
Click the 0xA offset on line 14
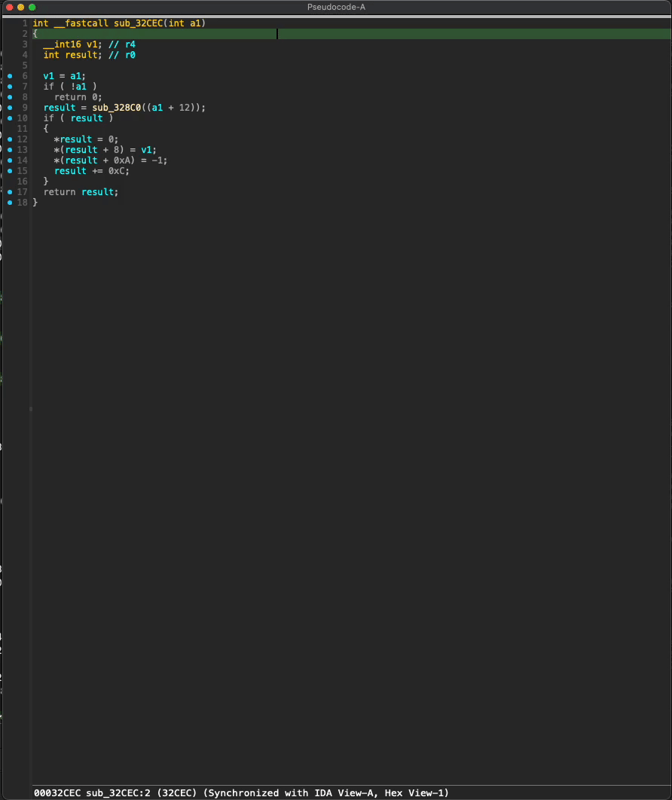click(x=122, y=160)
